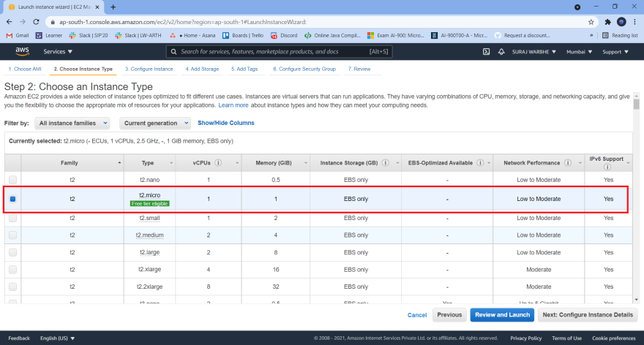Click the search magnifier icon

click(173, 52)
